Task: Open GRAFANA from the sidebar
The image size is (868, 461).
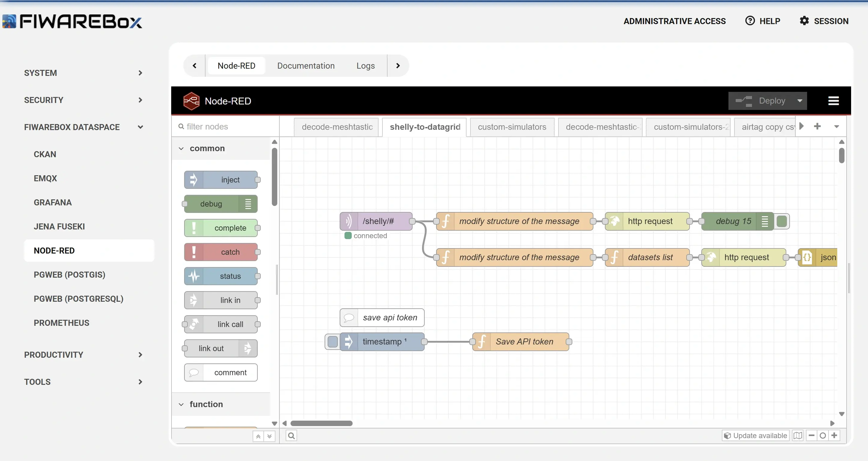Action: point(52,202)
